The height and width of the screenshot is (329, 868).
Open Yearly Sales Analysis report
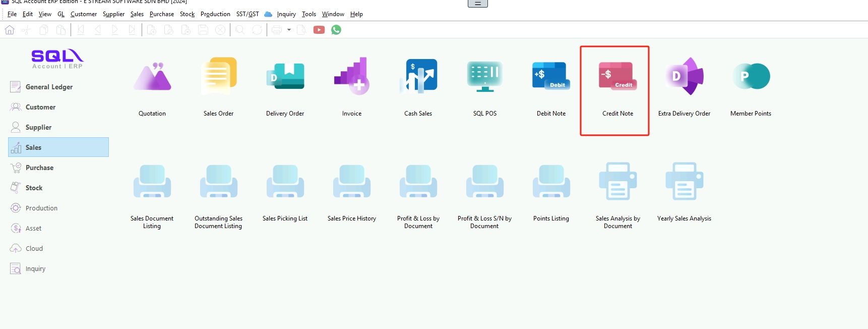(684, 183)
